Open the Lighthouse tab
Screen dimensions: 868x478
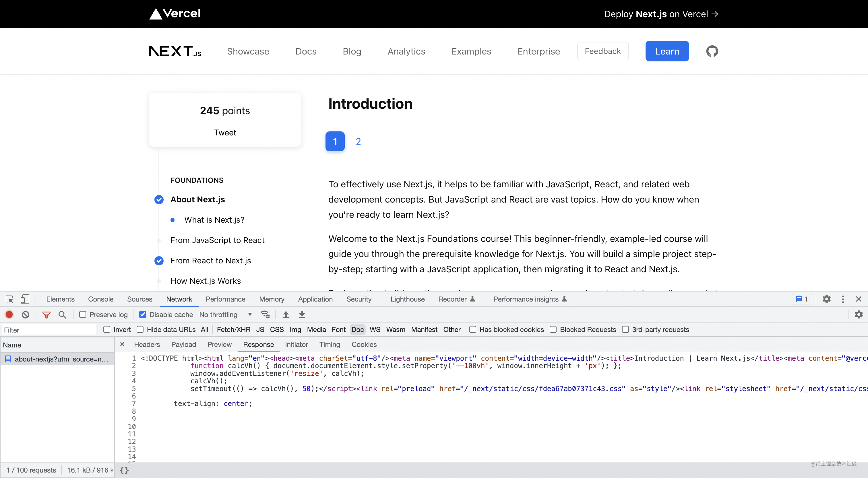[x=407, y=299]
